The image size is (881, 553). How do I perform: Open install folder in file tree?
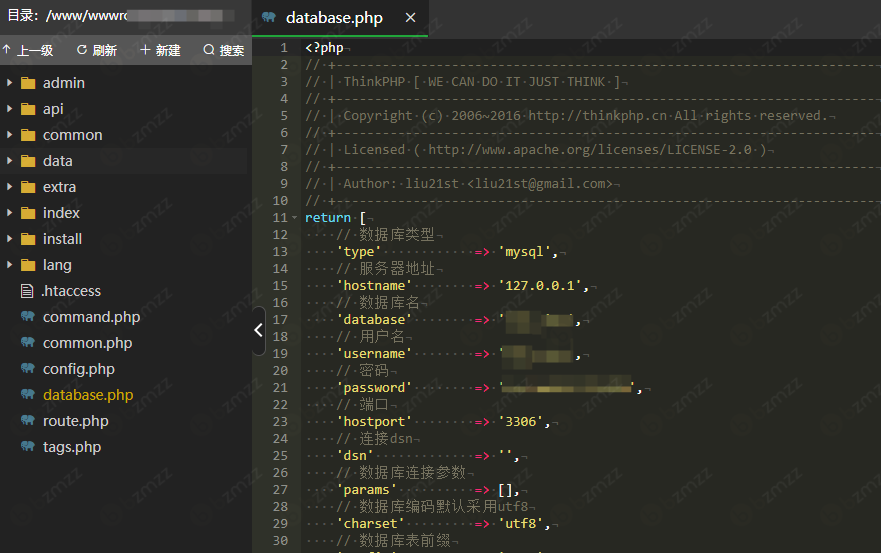coord(62,239)
